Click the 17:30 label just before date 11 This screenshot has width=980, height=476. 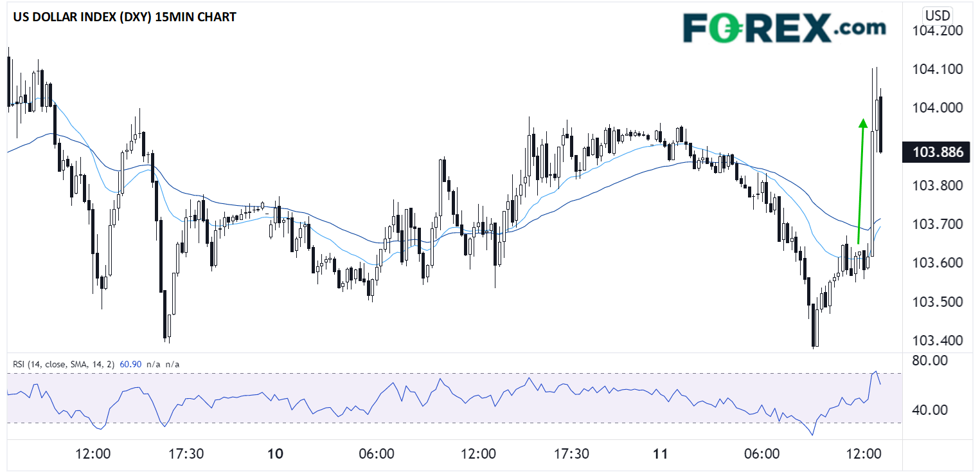point(573,454)
